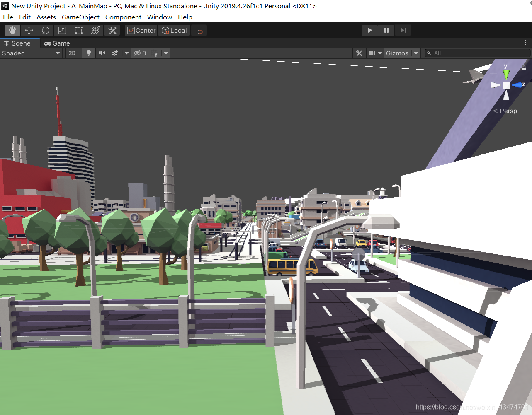Image resolution: width=532 pixels, height=415 pixels.
Task: Open the Component menu
Action: [x=123, y=17]
